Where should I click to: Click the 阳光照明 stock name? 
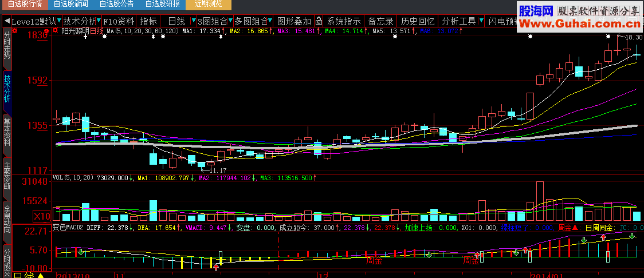[x=75, y=31]
